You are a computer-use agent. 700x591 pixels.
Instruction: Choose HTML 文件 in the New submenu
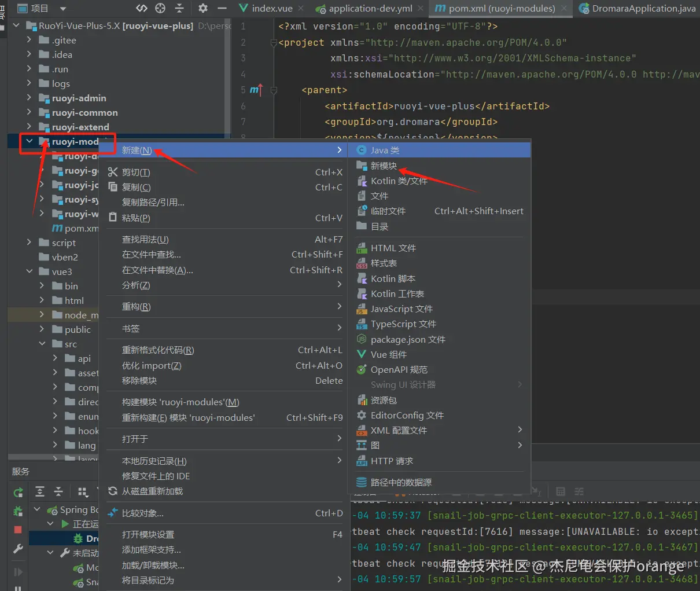tap(439, 248)
